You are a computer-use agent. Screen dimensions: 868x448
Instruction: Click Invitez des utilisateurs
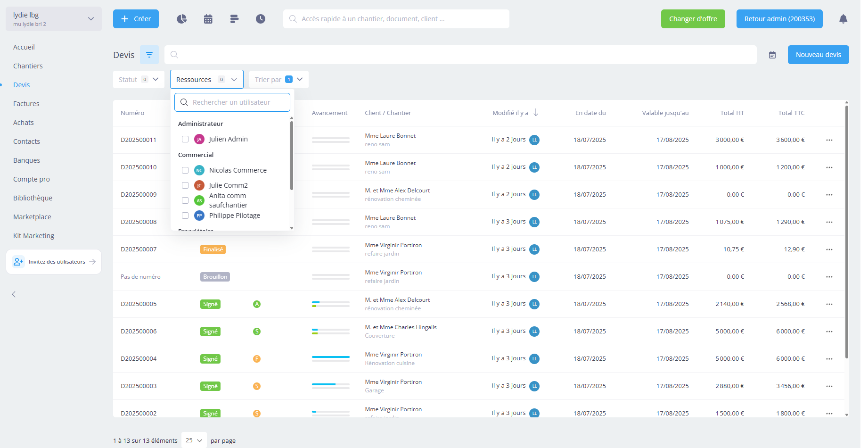coord(54,262)
